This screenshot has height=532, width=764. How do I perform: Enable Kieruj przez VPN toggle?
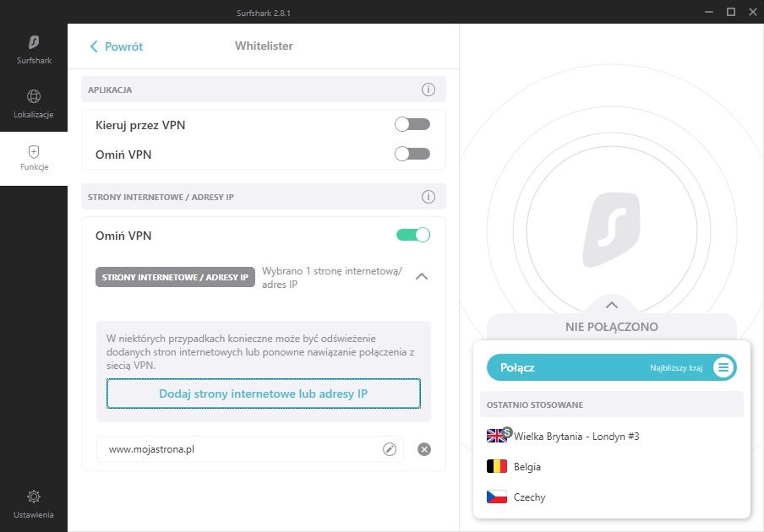tap(412, 125)
